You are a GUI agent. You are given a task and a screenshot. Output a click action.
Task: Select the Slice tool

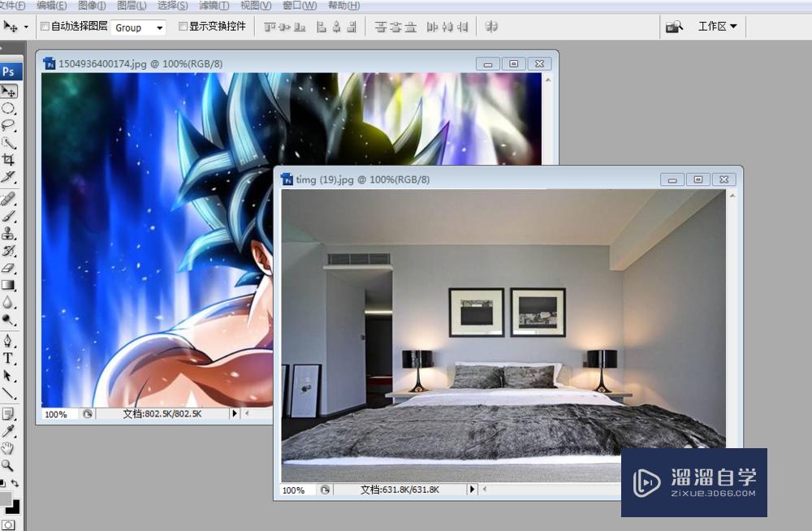[8, 177]
